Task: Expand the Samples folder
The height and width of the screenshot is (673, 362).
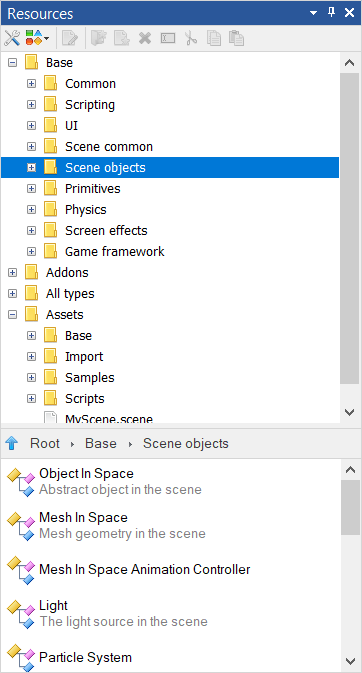Action: pos(31,378)
